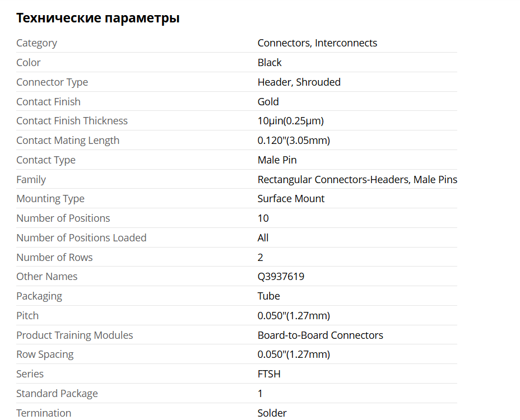Click the "FTSH" series value
520x420 pixels.
click(269, 374)
